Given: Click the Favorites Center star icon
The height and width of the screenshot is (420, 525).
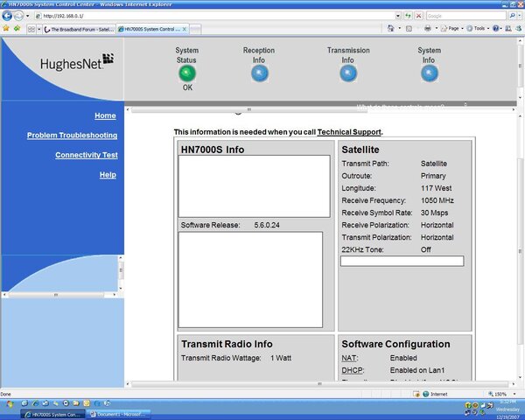Looking at the screenshot, I should (x=6, y=29).
